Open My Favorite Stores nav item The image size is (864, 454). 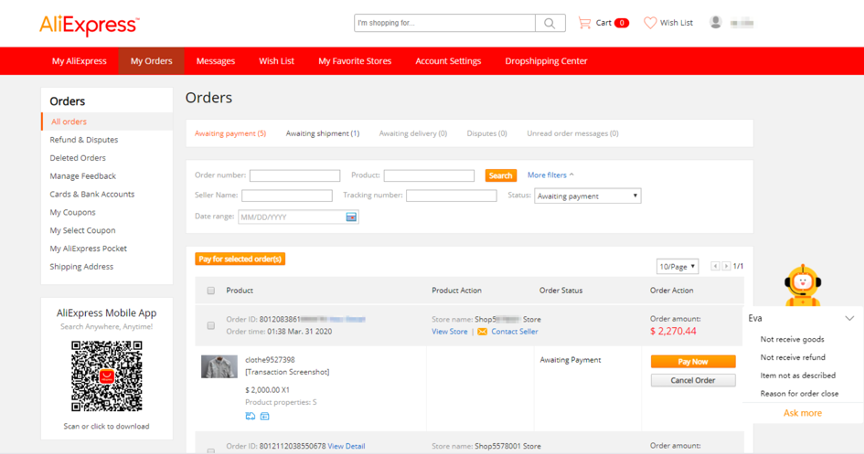click(x=355, y=61)
